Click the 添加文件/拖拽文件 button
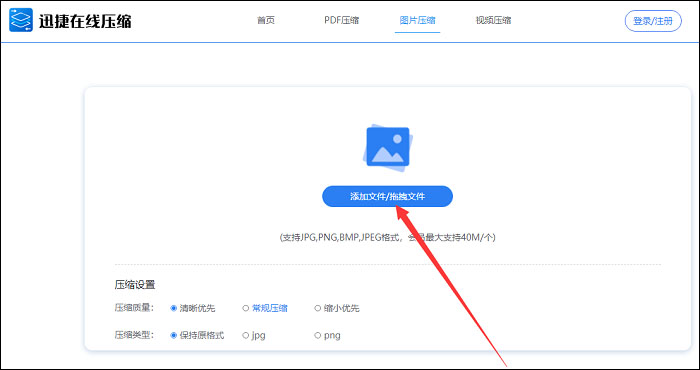The image size is (700, 370). [388, 196]
